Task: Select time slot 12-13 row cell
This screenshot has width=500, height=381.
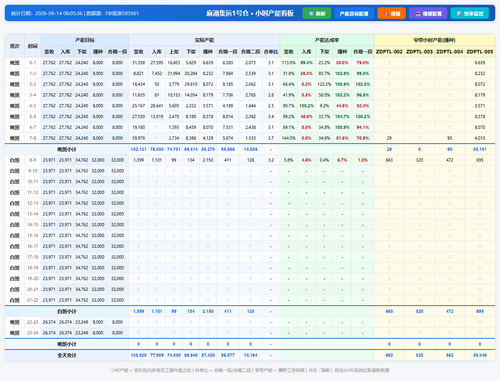Action: (x=33, y=203)
